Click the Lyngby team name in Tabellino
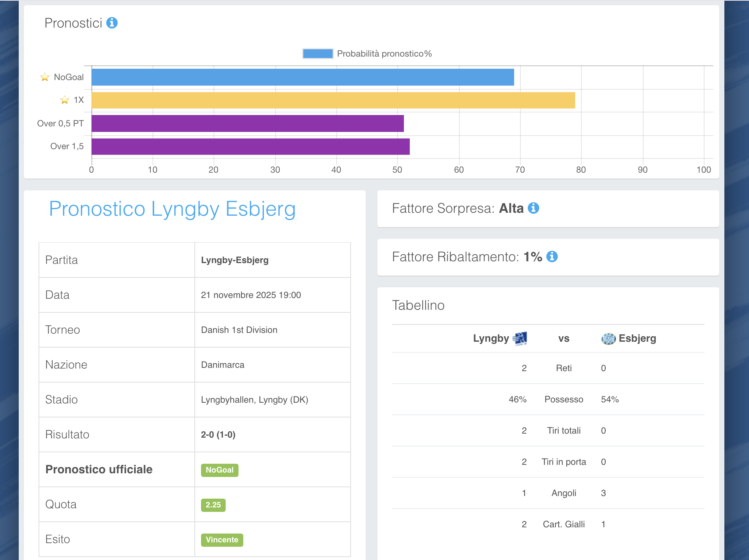Viewport: 749px width, 560px height. click(x=491, y=338)
